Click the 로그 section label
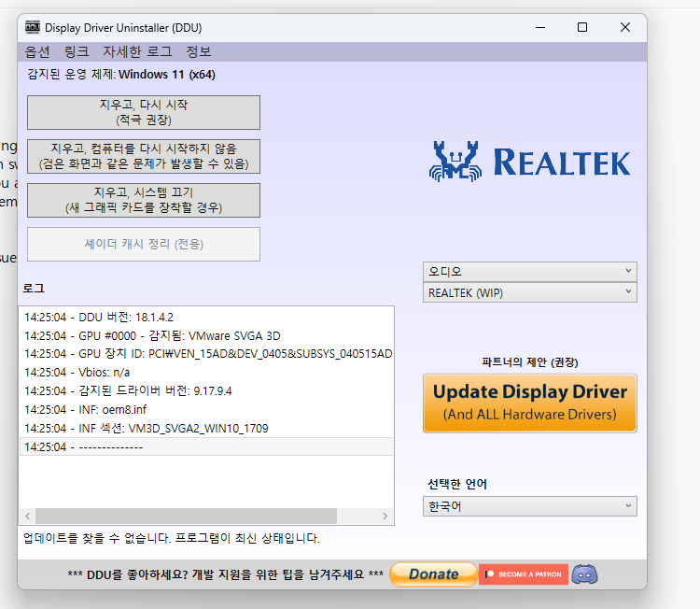The image size is (700, 609). tap(34, 289)
